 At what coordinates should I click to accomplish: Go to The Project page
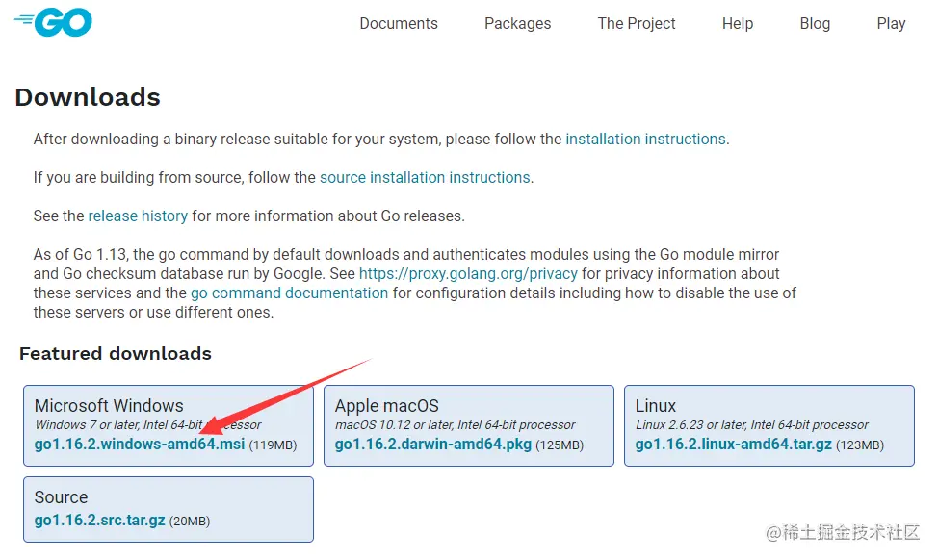click(636, 24)
